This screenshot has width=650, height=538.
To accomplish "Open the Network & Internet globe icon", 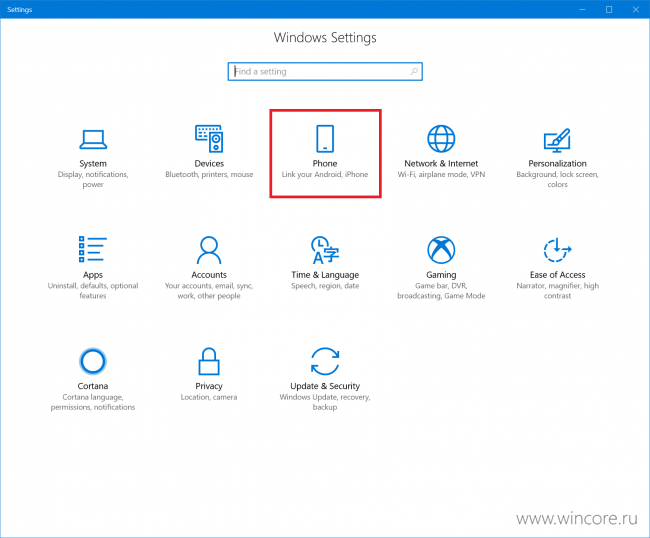I will pyautogui.click(x=441, y=138).
